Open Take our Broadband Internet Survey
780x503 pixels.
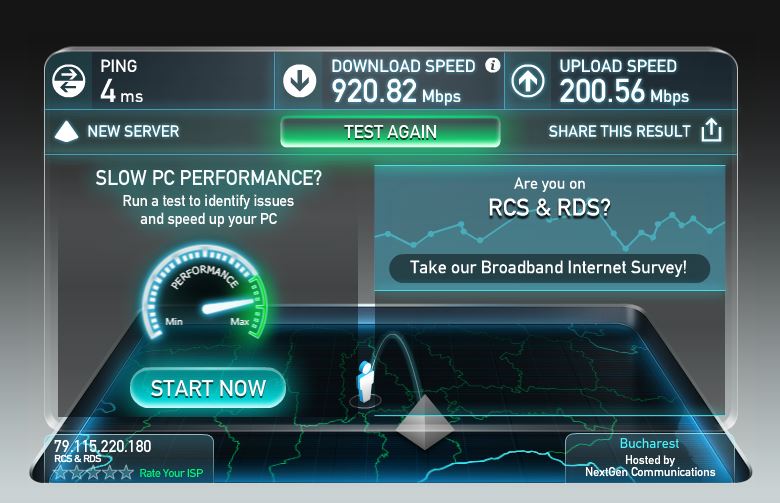549,268
